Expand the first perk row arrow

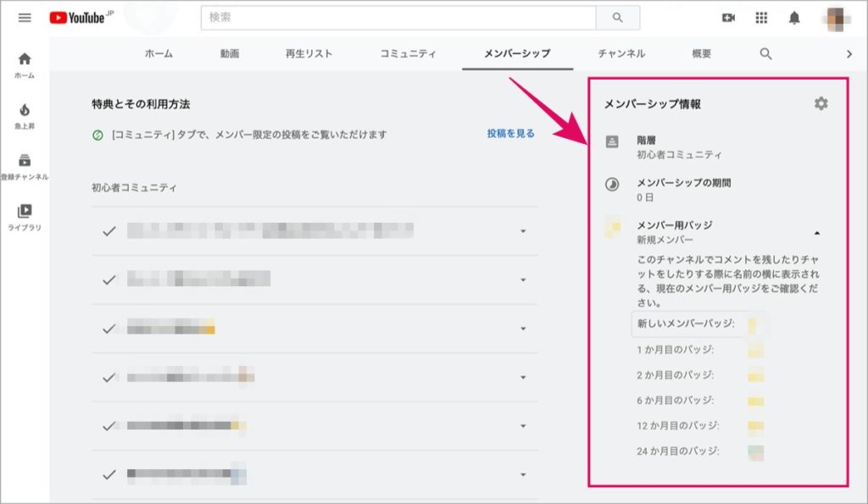[x=523, y=231]
